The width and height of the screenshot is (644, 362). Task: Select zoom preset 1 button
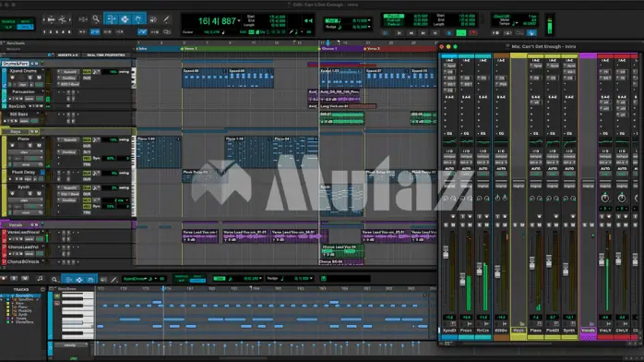coord(45,32)
